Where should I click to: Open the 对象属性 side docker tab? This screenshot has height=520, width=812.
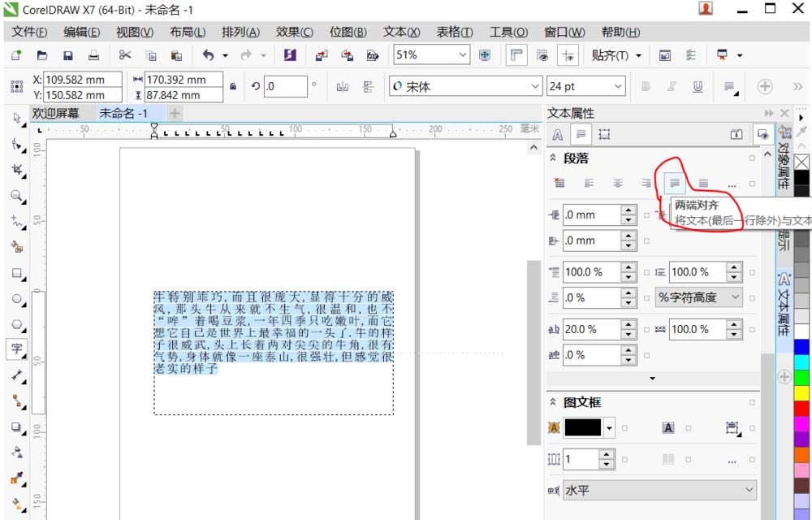point(784,158)
